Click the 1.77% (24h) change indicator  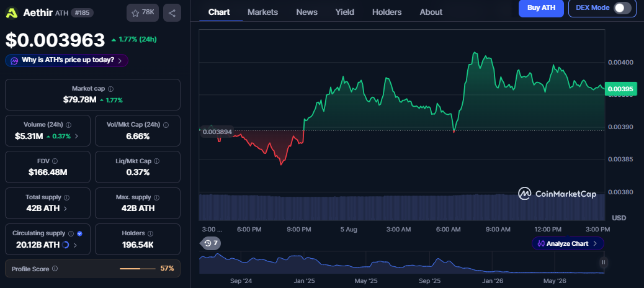pos(134,40)
